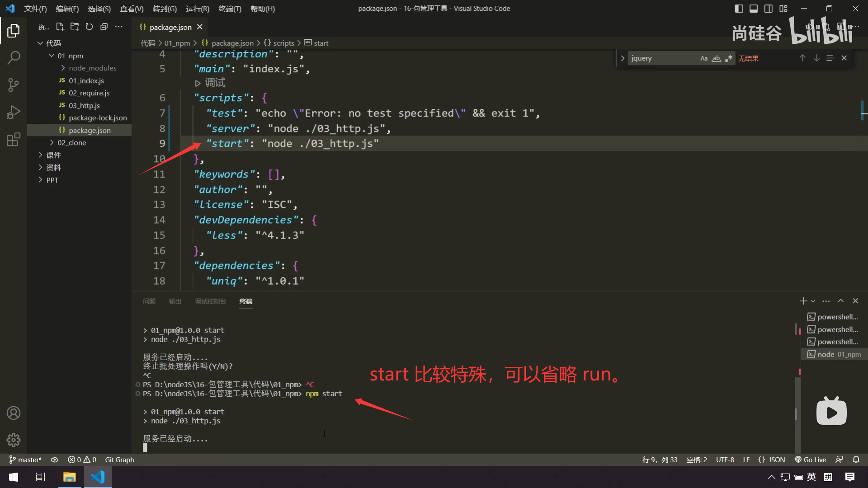Open the Run and Debug view
868x488 pixels.
pyautogui.click(x=14, y=112)
